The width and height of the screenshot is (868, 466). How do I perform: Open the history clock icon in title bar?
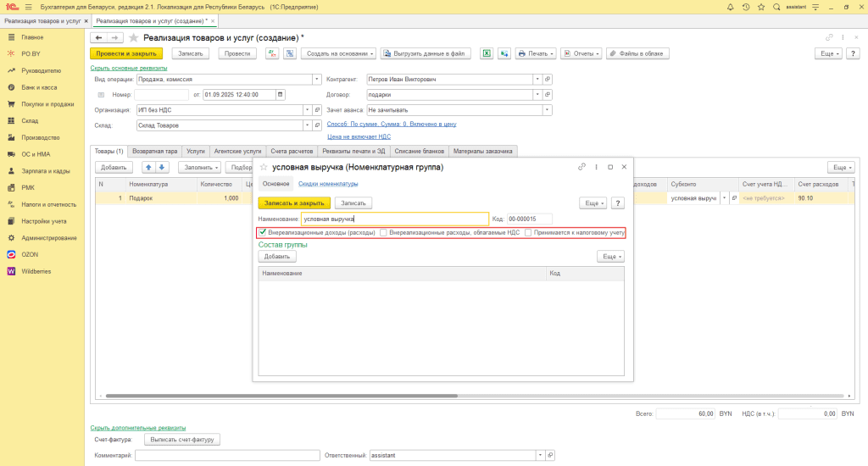click(x=746, y=7)
